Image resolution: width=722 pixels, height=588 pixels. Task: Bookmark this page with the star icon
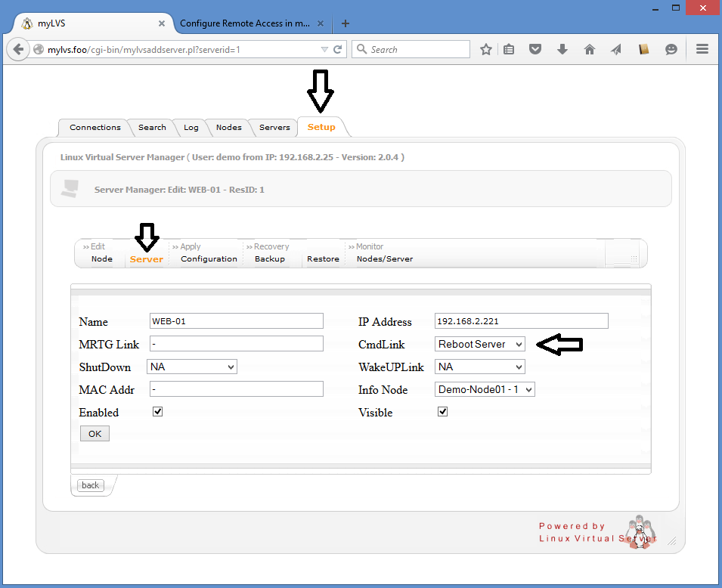(x=486, y=50)
